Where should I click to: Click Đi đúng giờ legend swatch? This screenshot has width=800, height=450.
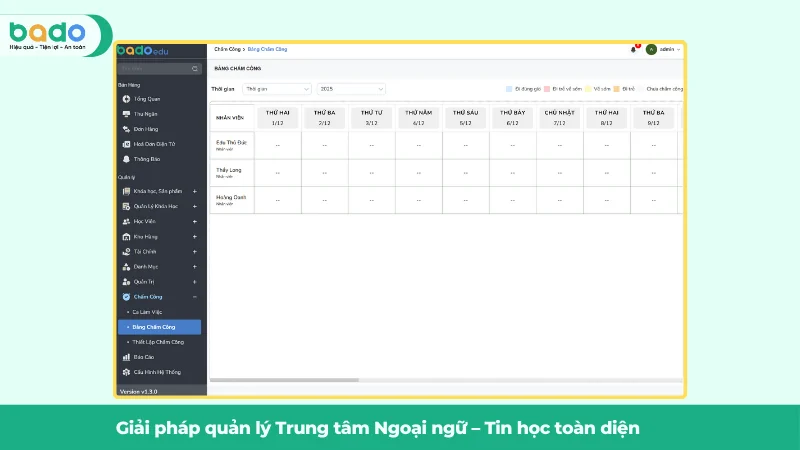point(509,89)
